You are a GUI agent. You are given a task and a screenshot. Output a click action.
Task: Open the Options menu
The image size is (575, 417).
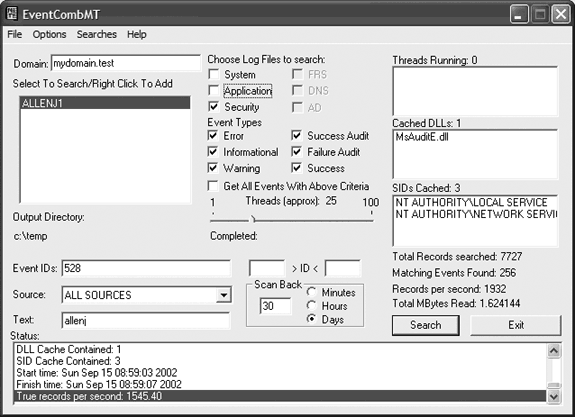click(x=49, y=34)
